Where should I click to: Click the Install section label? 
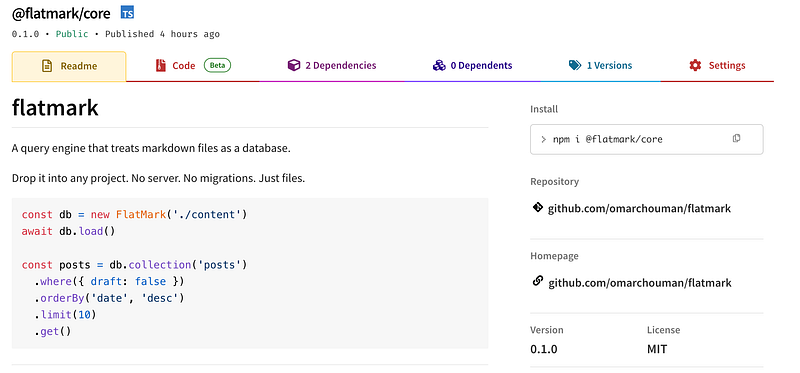544,109
